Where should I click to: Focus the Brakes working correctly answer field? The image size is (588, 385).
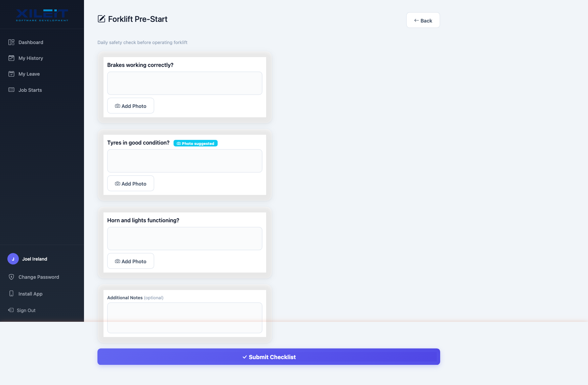(x=184, y=83)
